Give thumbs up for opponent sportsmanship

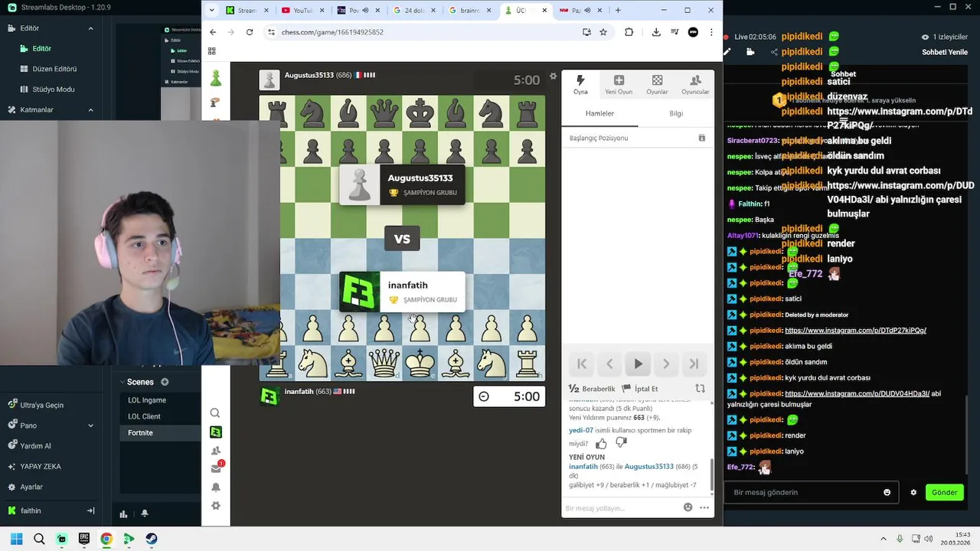pyautogui.click(x=601, y=443)
